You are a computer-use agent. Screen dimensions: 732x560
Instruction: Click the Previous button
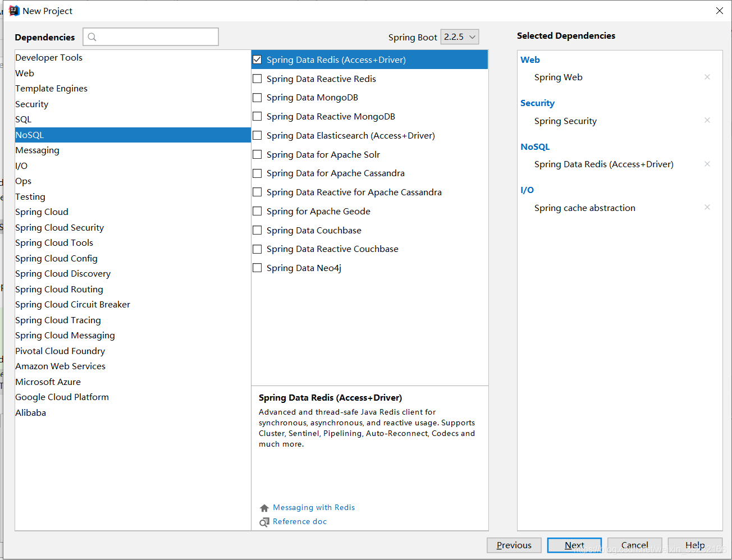coord(514,545)
